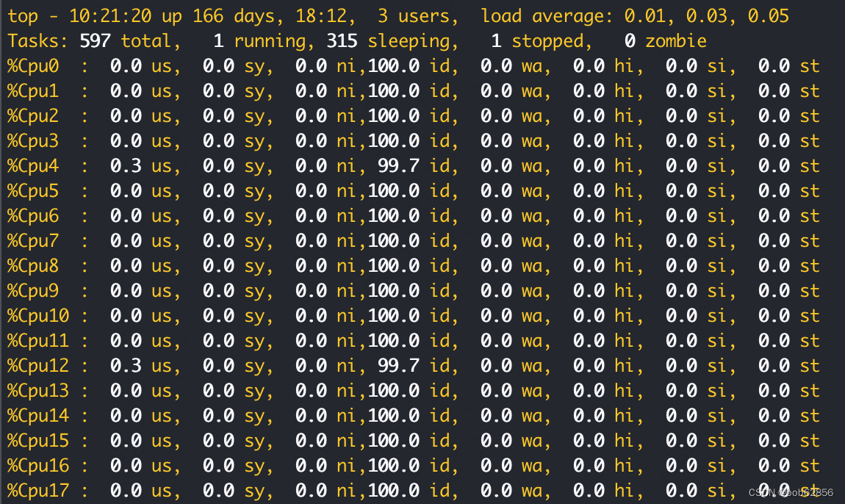845x504 pixels.
Task: Click the %Cpu16 row label
Action: (x=38, y=466)
